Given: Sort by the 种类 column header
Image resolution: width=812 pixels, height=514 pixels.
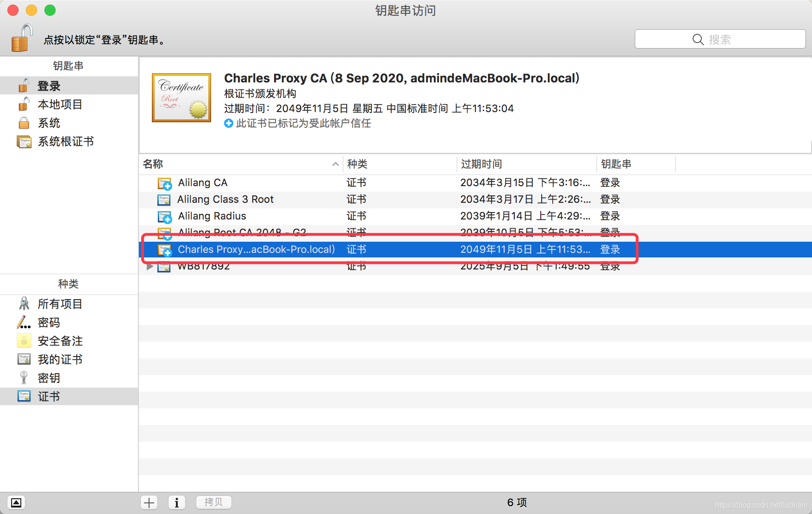Looking at the screenshot, I should (400, 164).
